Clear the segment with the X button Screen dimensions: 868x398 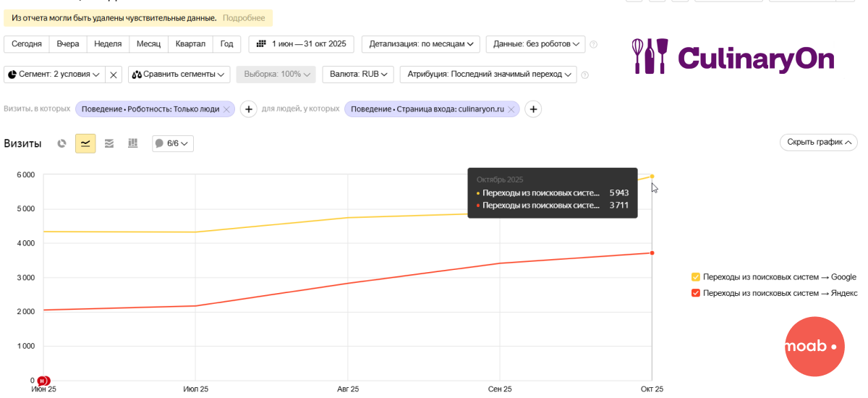tap(114, 75)
